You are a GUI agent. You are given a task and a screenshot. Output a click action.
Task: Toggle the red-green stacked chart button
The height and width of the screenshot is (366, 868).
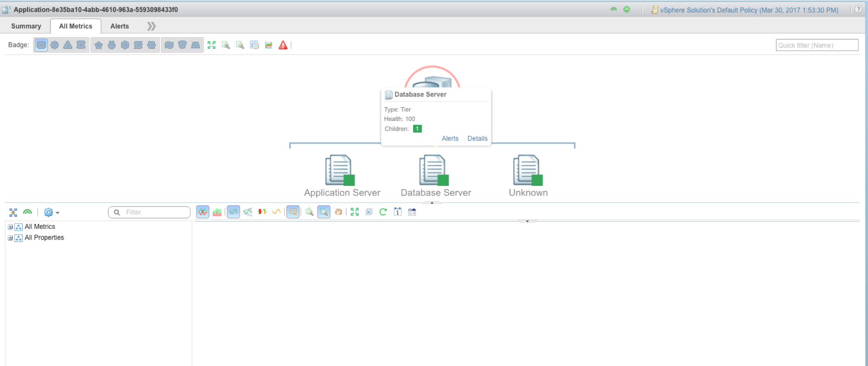217,212
